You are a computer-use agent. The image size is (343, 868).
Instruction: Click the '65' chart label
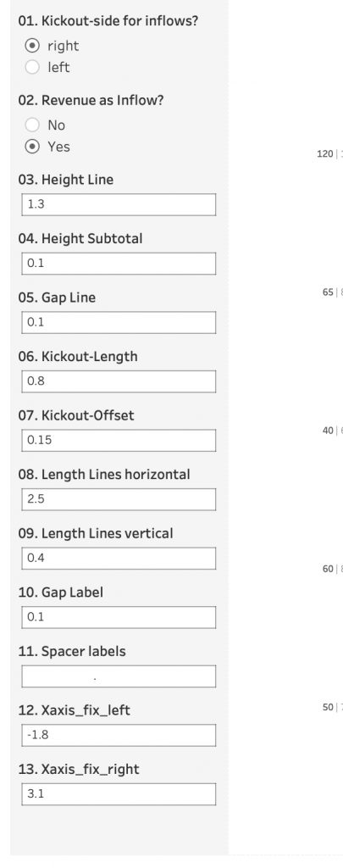pyautogui.click(x=328, y=292)
